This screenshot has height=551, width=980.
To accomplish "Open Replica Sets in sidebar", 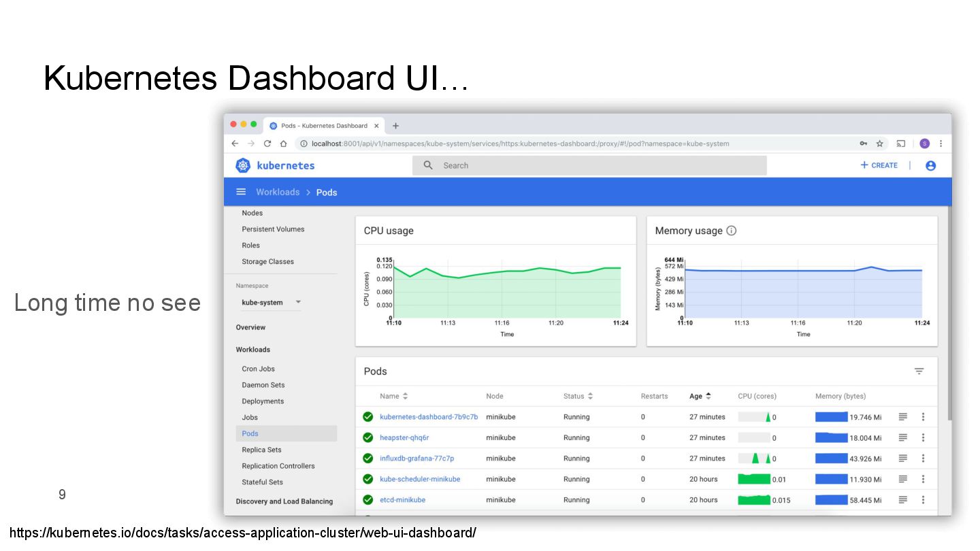I will click(x=261, y=450).
